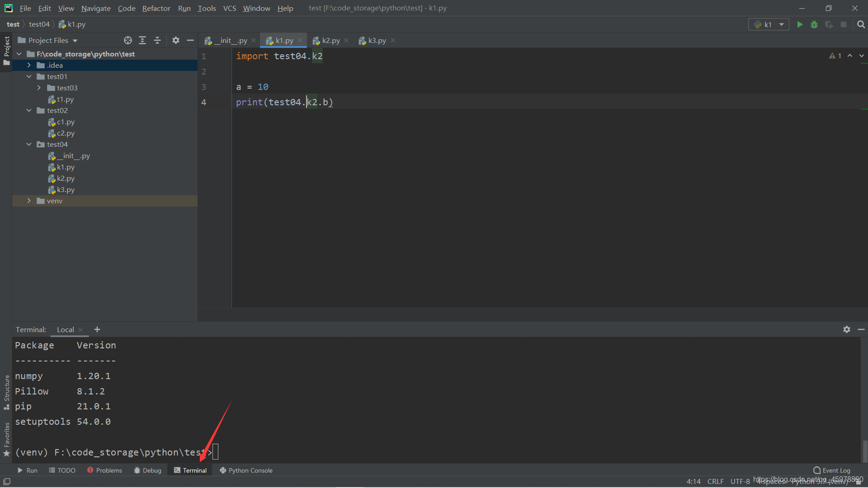Click the terminal scrollbar thumb
Viewport: 868px width, 488px height.
[864, 451]
